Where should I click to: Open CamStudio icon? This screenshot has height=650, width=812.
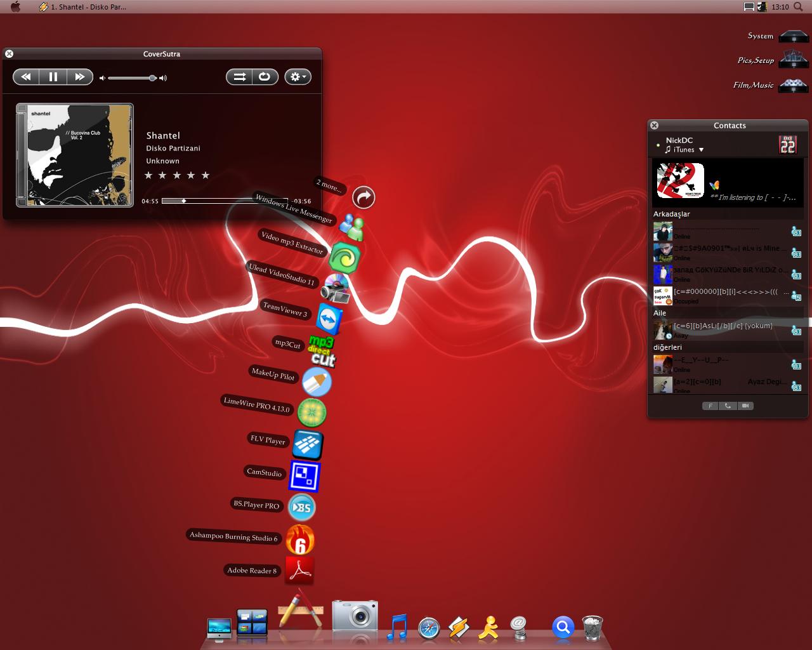tap(304, 476)
